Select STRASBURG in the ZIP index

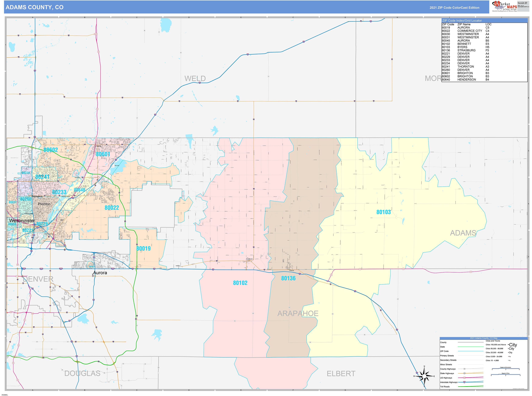point(466,50)
